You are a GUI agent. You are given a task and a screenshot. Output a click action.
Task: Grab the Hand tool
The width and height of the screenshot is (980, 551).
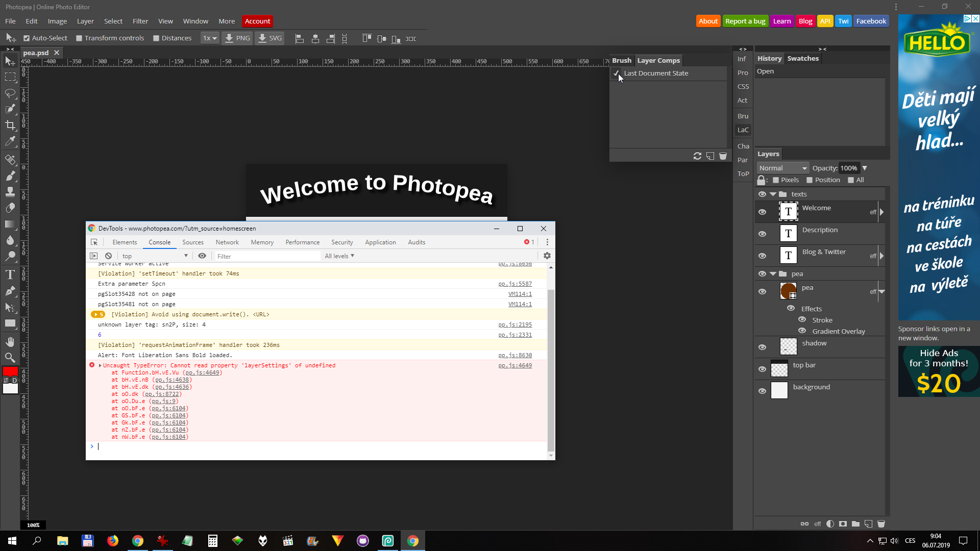coord(10,341)
